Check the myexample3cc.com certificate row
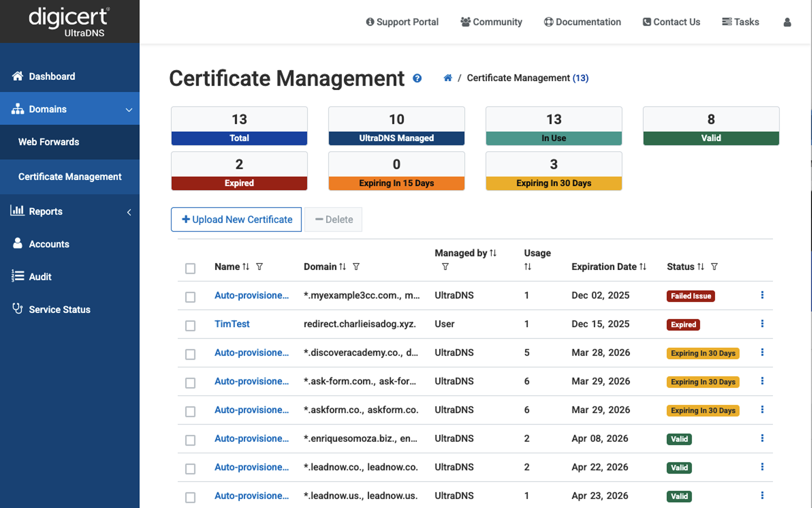Image resolution: width=812 pixels, height=508 pixels. tap(190, 297)
